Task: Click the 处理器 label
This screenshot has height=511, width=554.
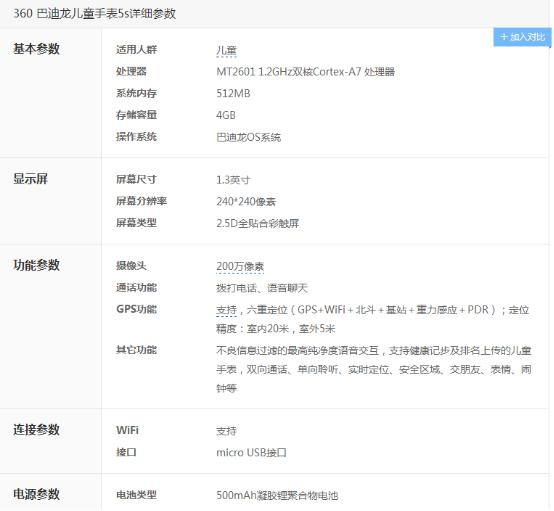Action: (131, 71)
